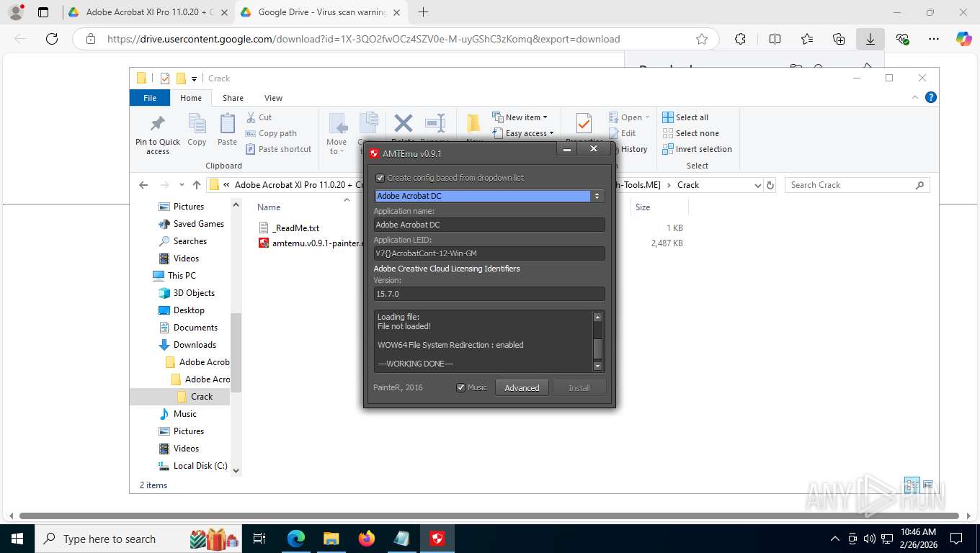Click the Explorer Up arrow button
Viewport: 980px width, 553px height.
[x=197, y=185]
